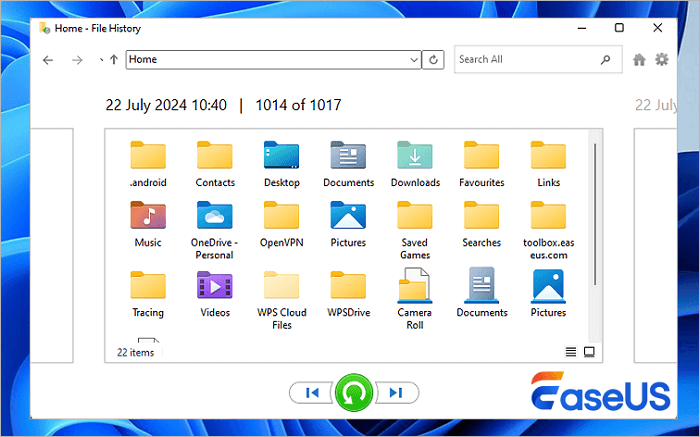Open the Saved Games folder
Viewport: 700px width, 437px height.
415,230
